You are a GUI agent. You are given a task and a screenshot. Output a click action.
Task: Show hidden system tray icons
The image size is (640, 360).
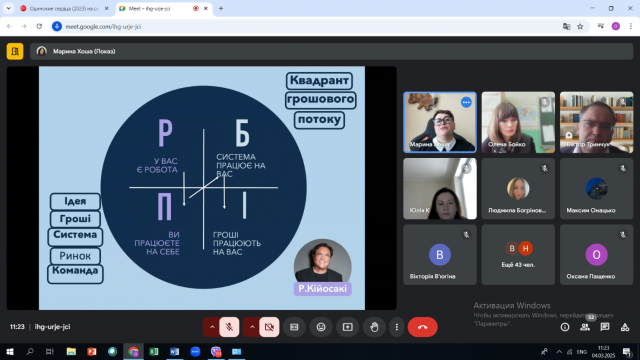point(559,351)
